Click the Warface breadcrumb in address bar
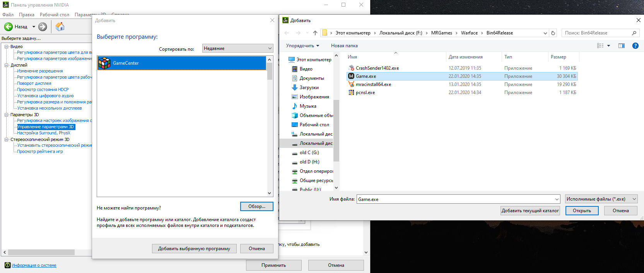 click(469, 33)
